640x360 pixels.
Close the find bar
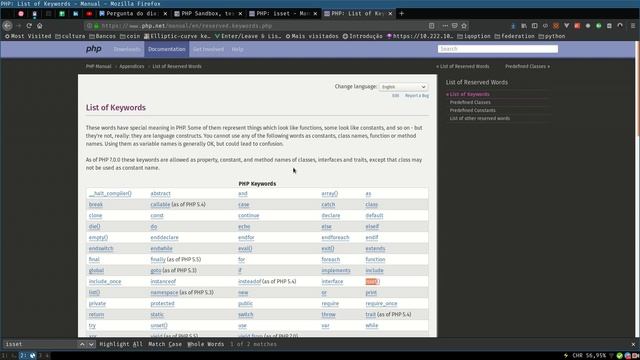(633, 344)
